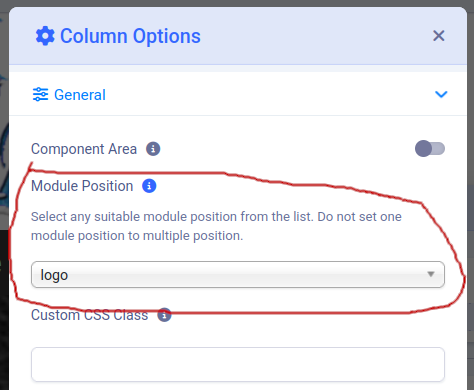Open the Module Position dropdown showing logo

(238, 275)
